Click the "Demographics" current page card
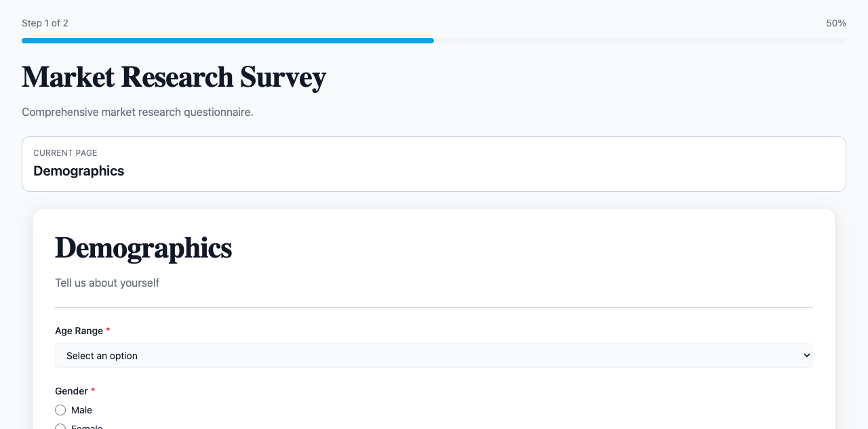 434,164
